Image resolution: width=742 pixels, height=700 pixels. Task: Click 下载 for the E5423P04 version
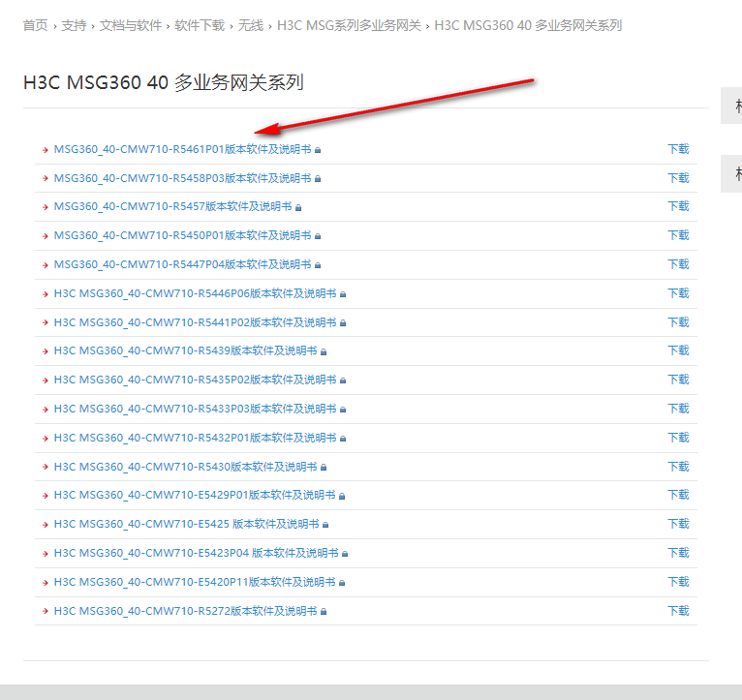679,553
